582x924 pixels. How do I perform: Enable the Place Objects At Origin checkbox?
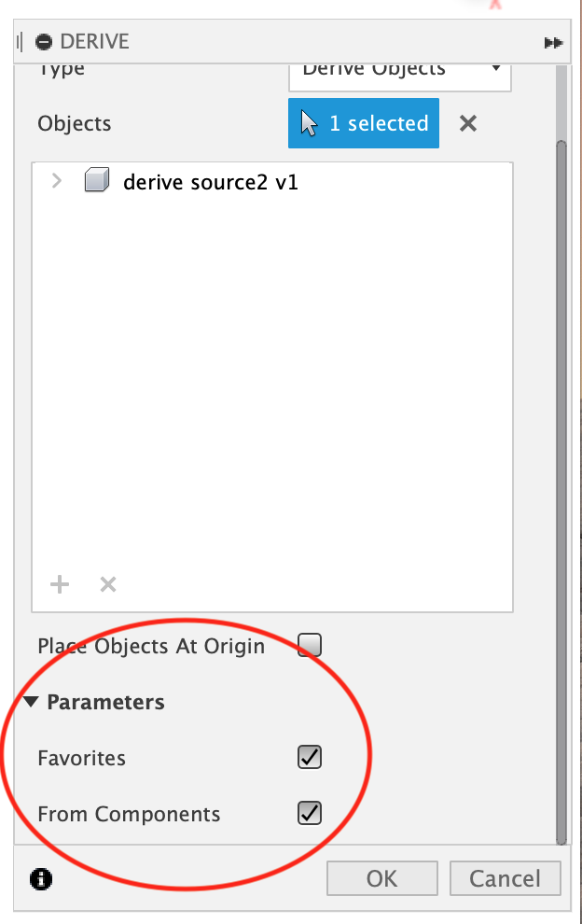point(309,645)
